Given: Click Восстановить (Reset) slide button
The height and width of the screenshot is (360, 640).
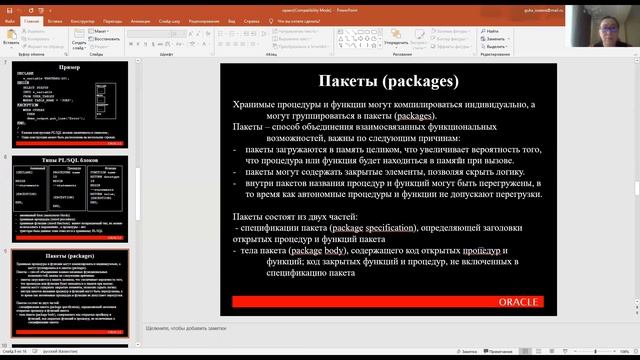Looking at the screenshot, I should 104,39.
